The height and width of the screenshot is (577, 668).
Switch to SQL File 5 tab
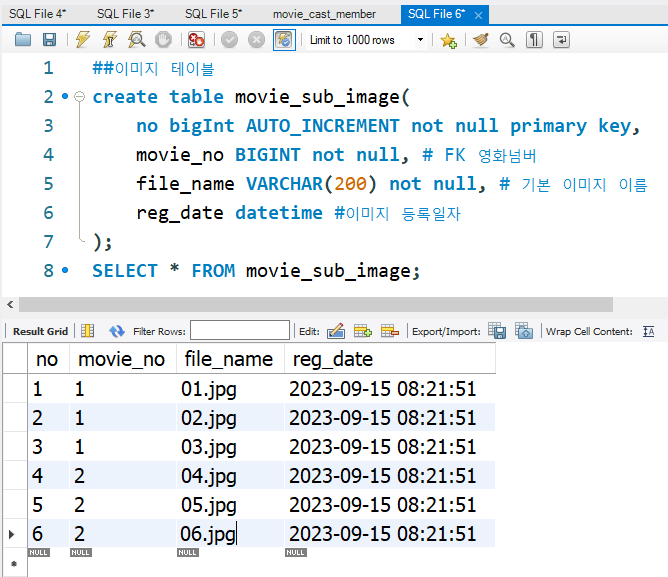(213, 14)
